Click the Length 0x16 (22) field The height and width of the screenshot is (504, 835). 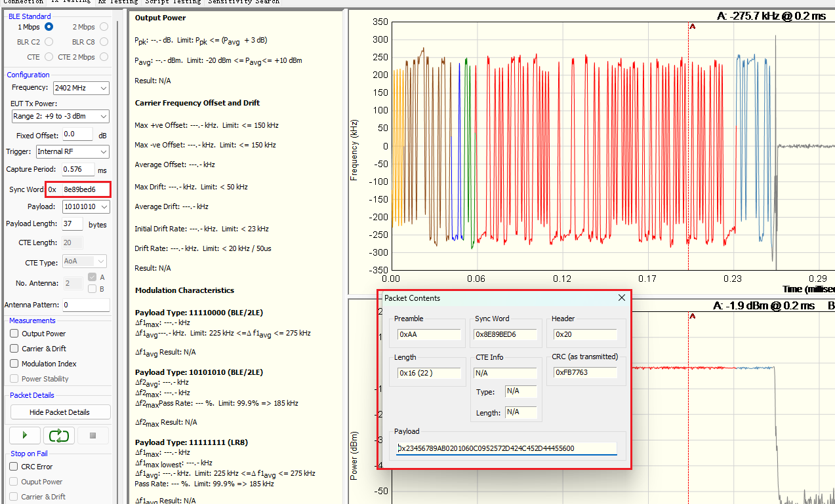pos(428,373)
